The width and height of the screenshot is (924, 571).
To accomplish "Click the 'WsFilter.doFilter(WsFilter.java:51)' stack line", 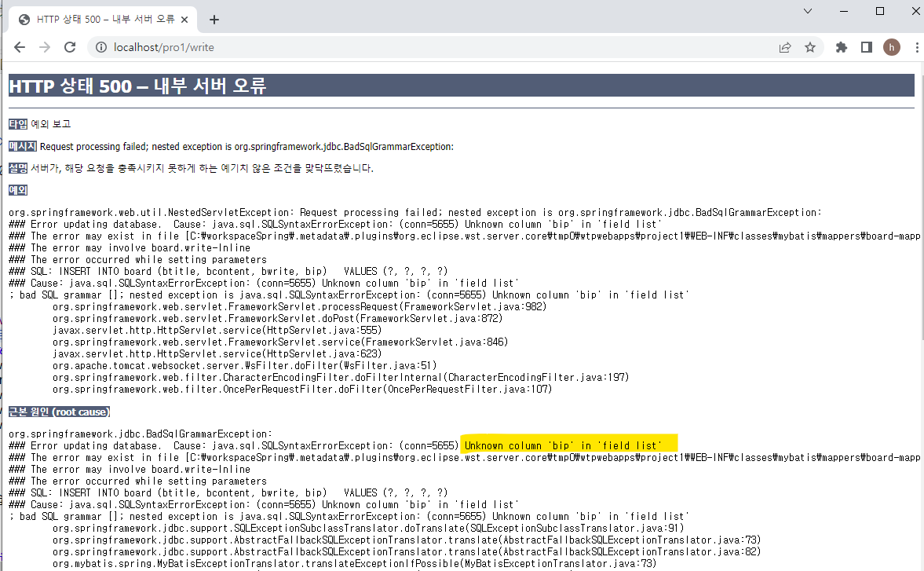I will [x=245, y=365].
